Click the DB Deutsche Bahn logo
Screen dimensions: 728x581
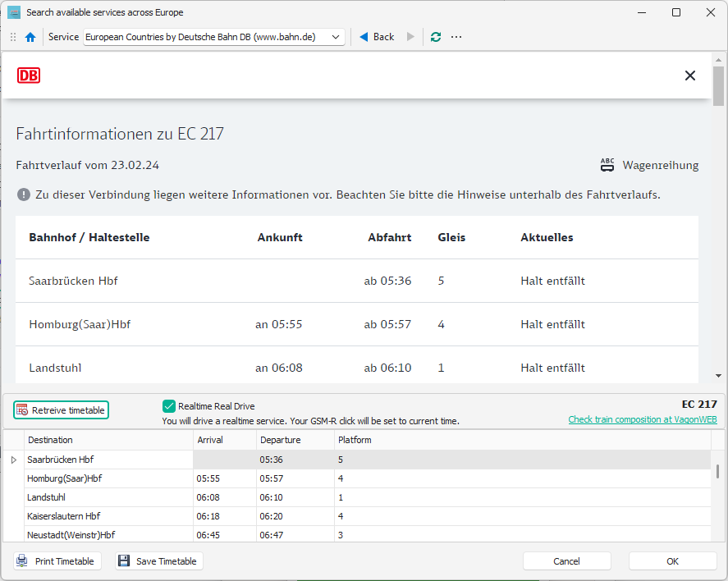pyautogui.click(x=29, y=75)
